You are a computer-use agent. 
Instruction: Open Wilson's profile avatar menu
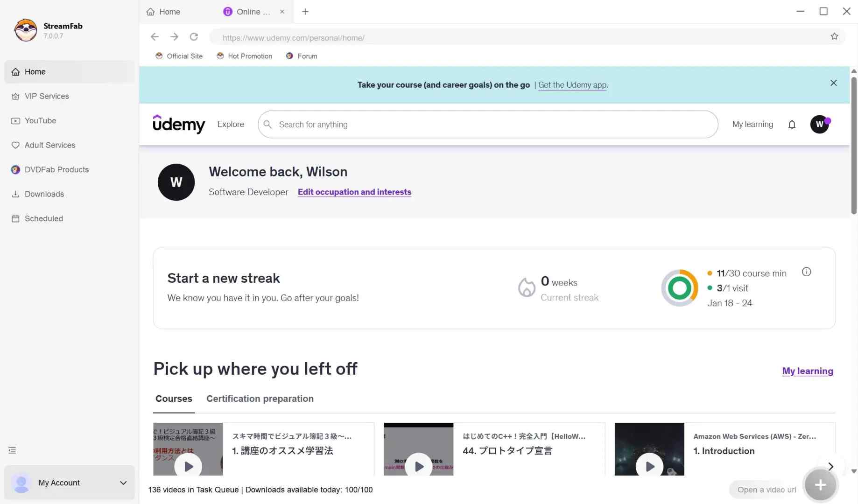point(820,124)
